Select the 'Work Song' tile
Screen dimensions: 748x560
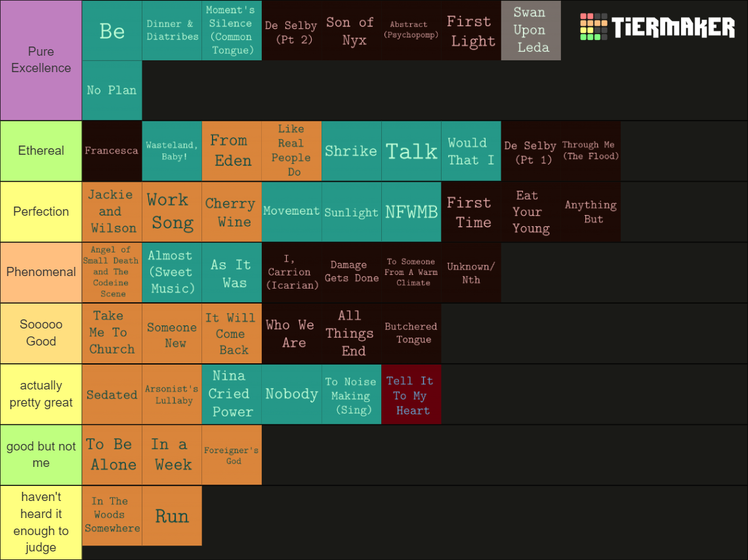172,212
